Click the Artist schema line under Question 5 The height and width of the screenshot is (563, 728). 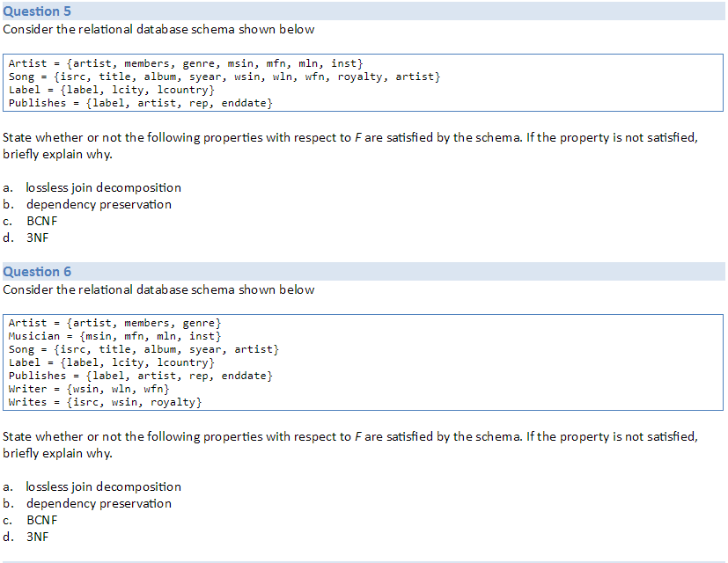tap(185, 63)
